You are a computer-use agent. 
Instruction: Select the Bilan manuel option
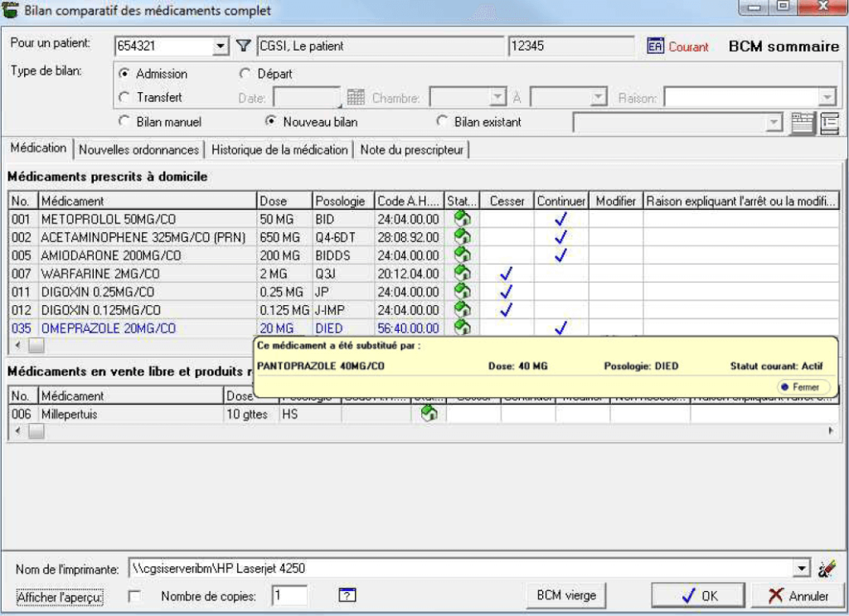point(124,121)
